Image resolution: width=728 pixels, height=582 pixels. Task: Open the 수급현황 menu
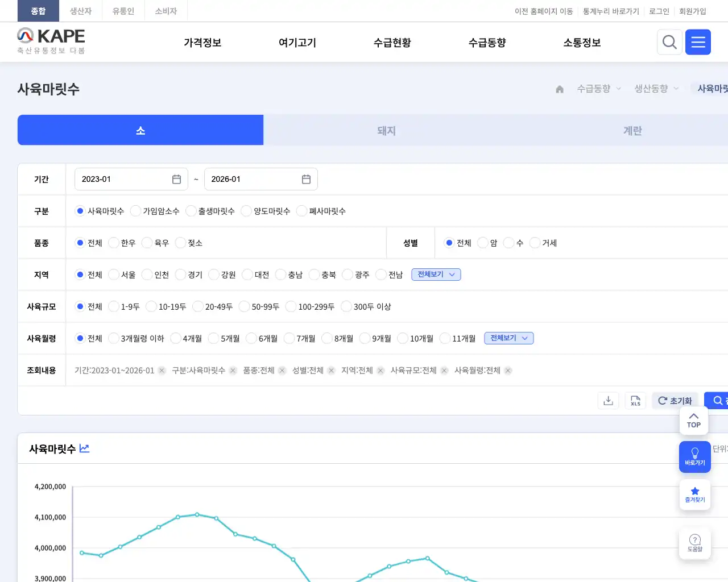(x=392, y=42)
